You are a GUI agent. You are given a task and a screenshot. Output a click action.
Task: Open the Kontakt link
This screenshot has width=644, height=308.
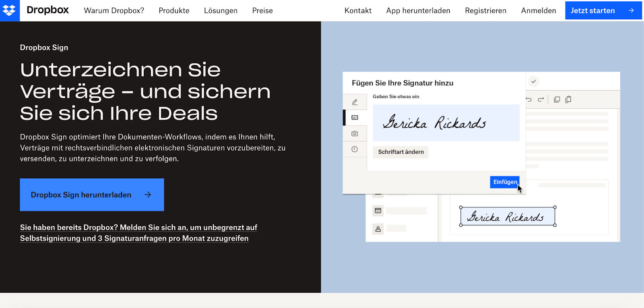[x=358, y=10]
